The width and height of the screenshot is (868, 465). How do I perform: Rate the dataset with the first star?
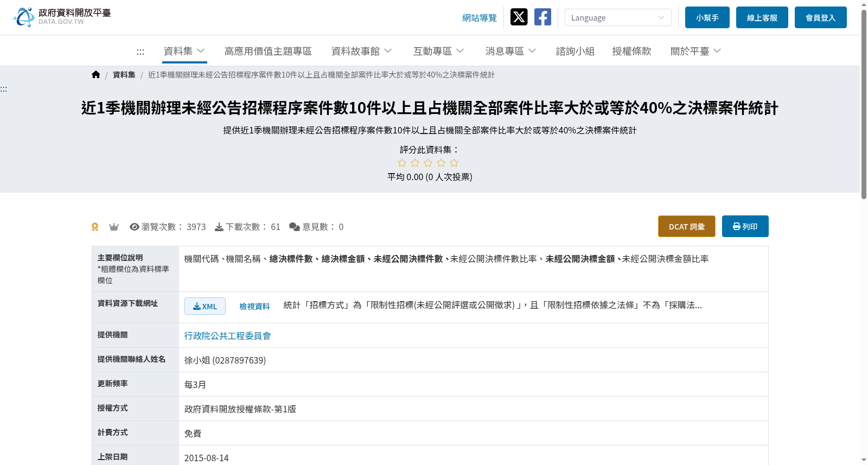tap(402, 163)
